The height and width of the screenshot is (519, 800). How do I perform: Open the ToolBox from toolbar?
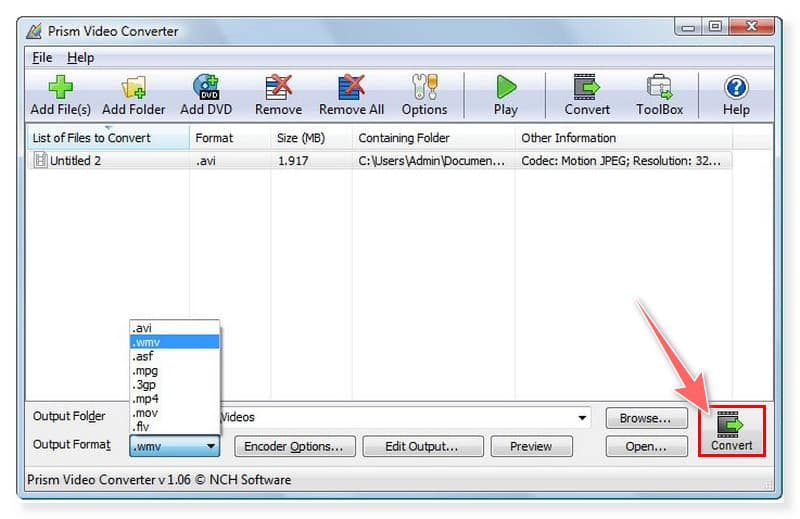tap(659, 95)
